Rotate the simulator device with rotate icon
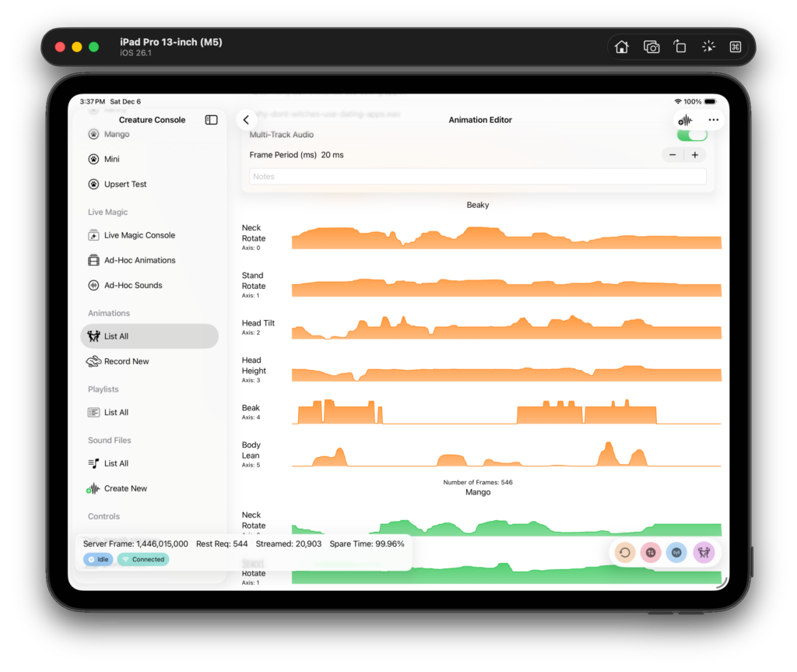The height and width of the screenshot is (672, 797). coord(679,47)
